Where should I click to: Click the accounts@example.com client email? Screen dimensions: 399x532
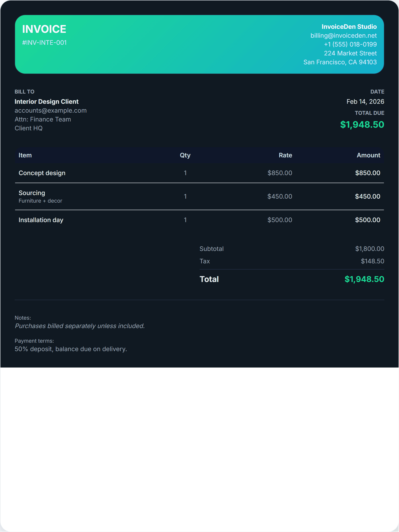(x=51, y=110)
